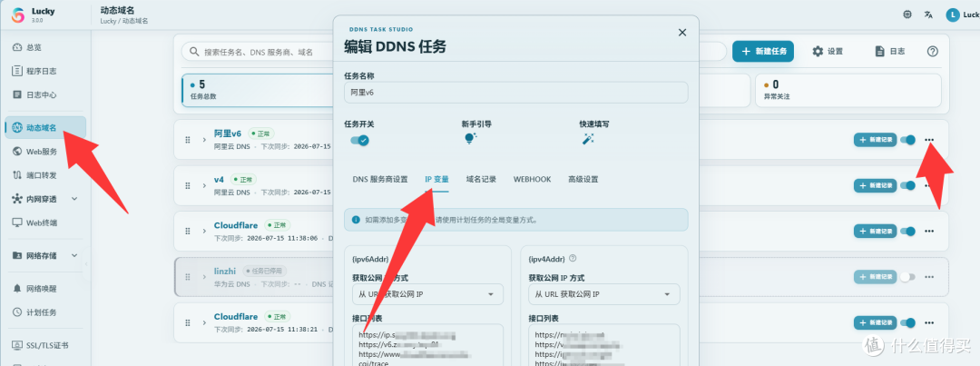Select 动态域名 in the sidebar

(x=45, y=128)
